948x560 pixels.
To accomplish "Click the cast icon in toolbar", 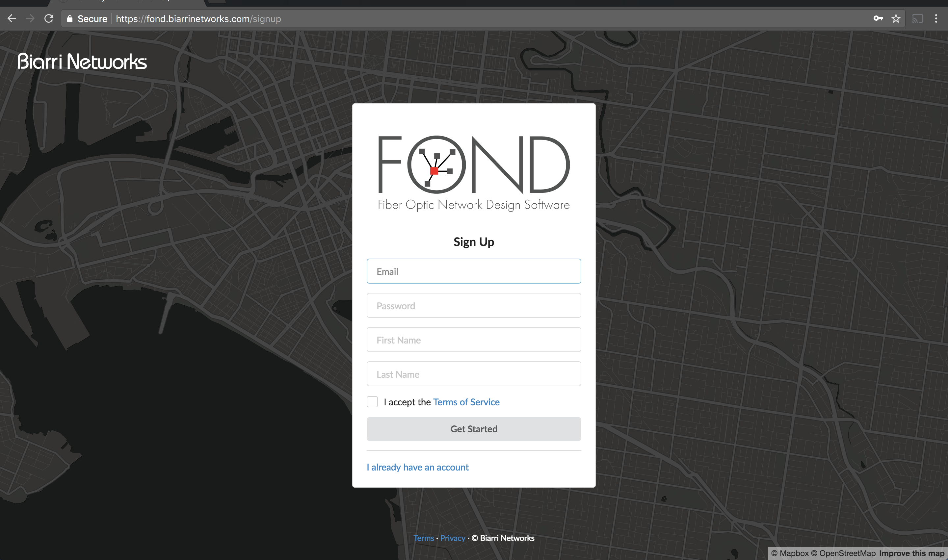I will coord(917,18).
